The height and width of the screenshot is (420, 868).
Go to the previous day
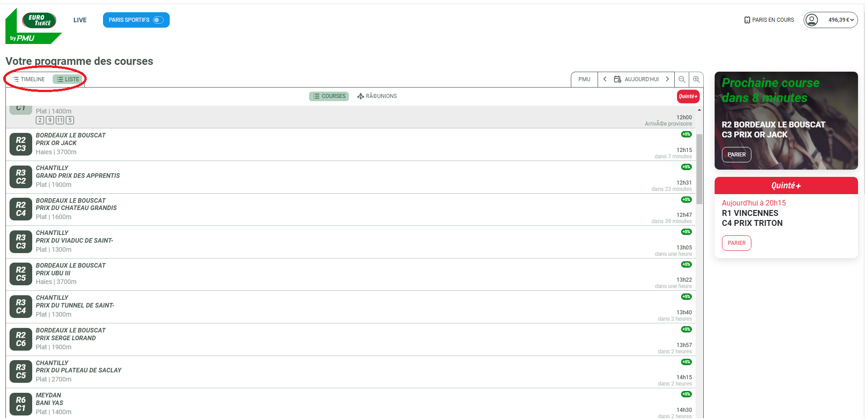pyautogui.click(x=605, y=79)
